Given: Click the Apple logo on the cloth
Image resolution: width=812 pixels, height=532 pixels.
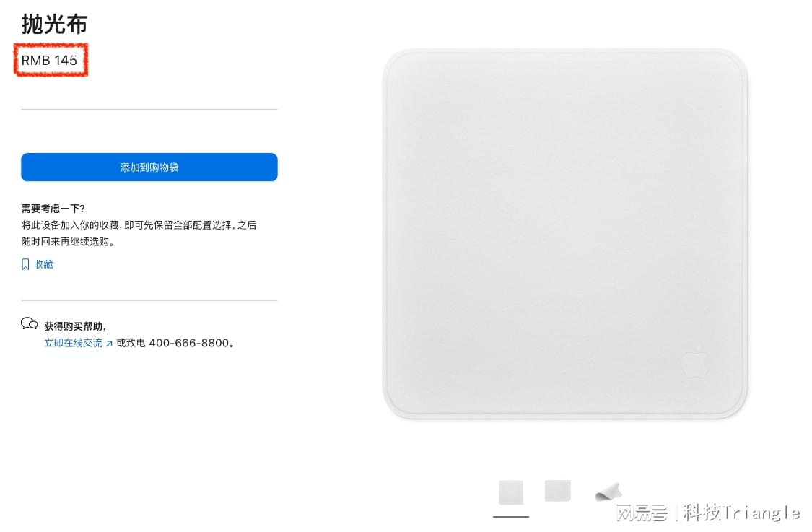Looking at the screenshot, I should coord(694,360).
